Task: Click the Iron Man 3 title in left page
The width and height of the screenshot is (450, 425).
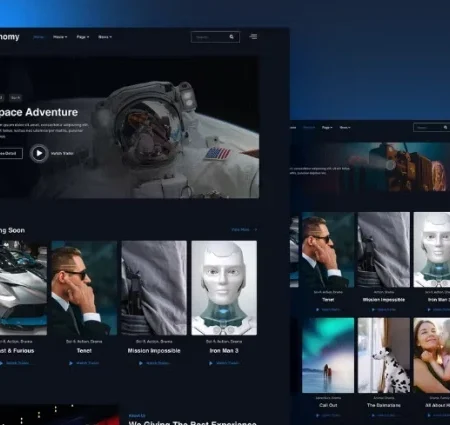Action: (224, 351)
